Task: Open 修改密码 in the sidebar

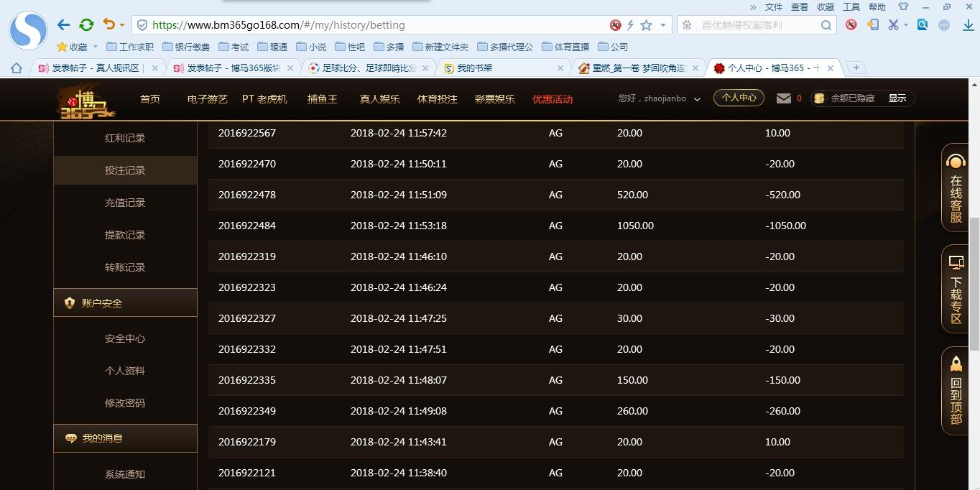Action: pyautogui.click(x=125, y=403)
